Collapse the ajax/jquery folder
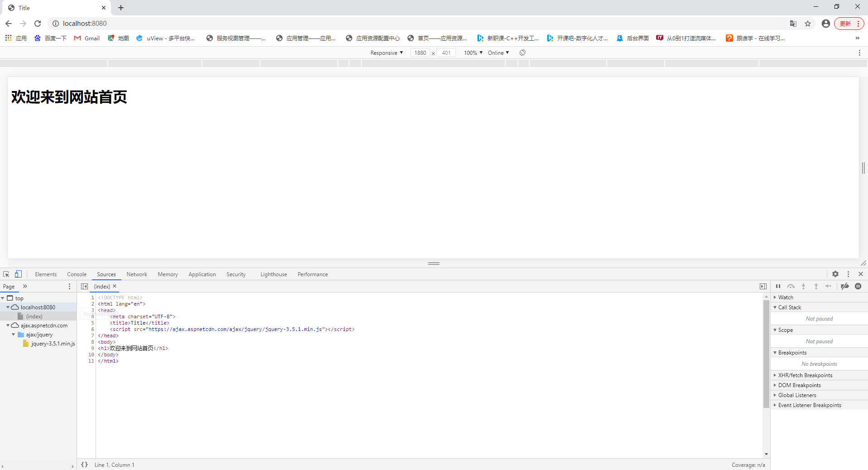The height and width of the screenshot is (470, 868). [13, 334]
